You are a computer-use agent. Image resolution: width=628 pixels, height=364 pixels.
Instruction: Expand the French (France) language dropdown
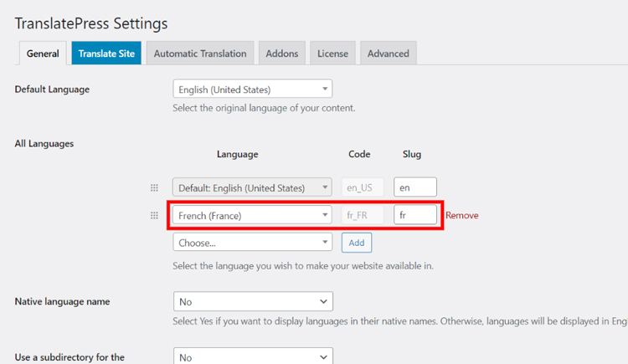pos(252,215)
